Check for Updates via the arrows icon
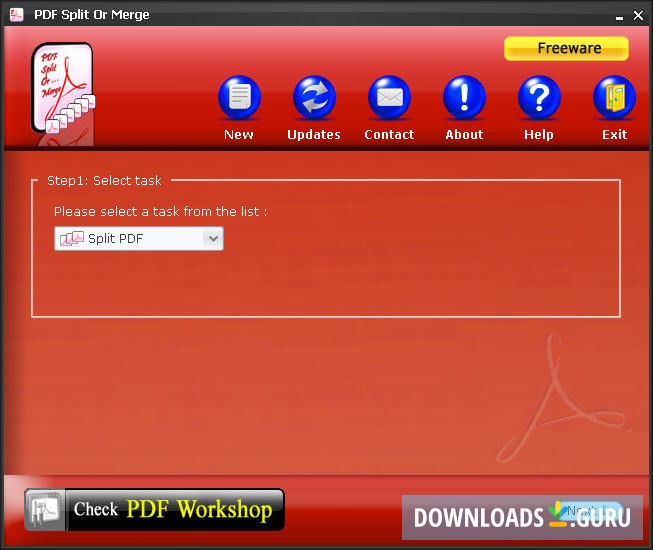This screenshot has height=550, width=653. click(314, 97)
